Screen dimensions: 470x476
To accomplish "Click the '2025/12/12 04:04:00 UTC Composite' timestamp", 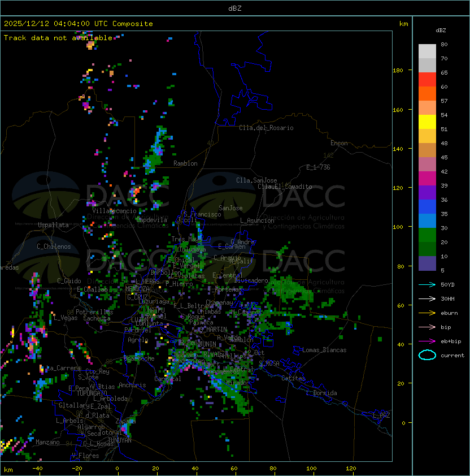I will tap(79, 24).
